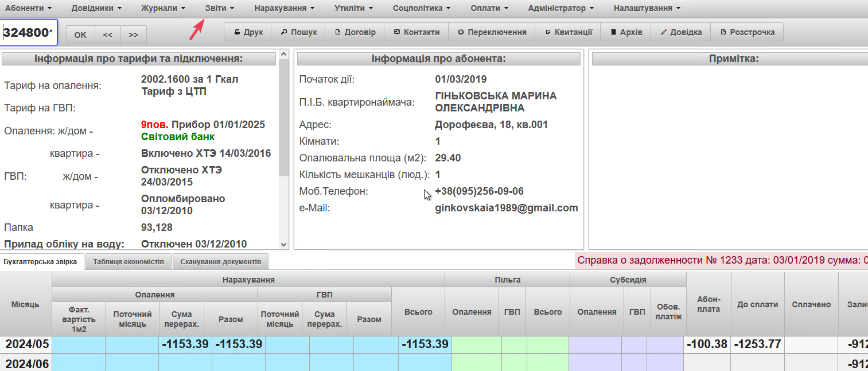The image size is (868, 371).
Task: Go to previous subscriber with << button
Action: point(108,34)
